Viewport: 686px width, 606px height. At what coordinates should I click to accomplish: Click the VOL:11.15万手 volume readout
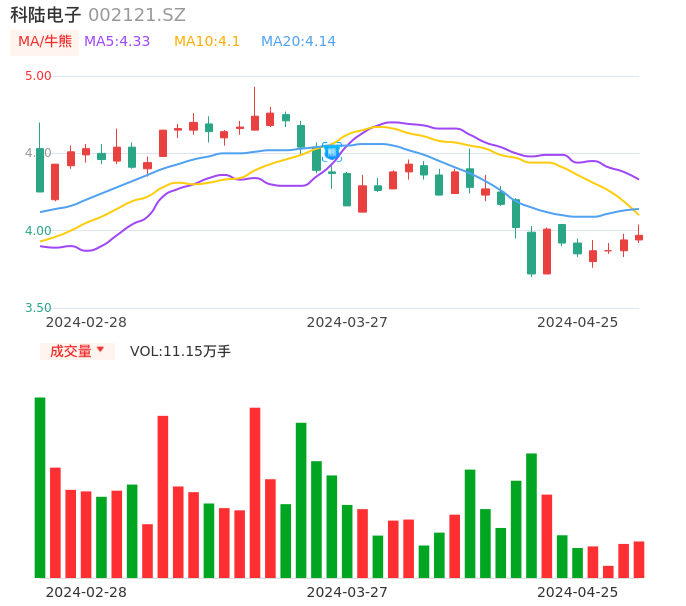point(180,351)
